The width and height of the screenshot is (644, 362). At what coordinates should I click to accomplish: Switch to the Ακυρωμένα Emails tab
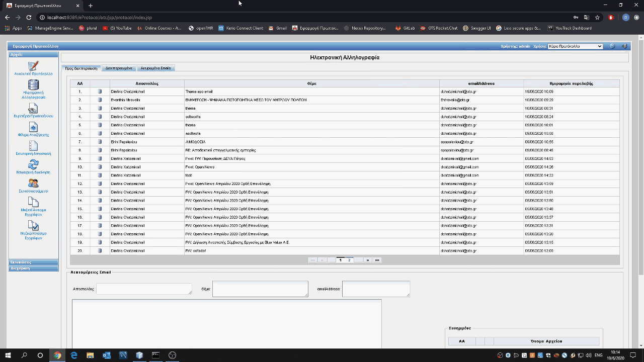pos(155,68)
